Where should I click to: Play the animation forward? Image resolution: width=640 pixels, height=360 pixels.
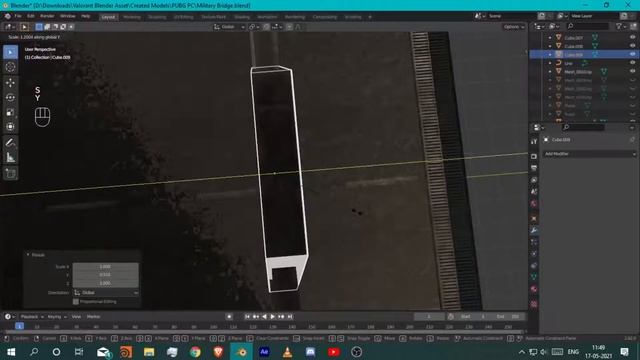point(273,316)
